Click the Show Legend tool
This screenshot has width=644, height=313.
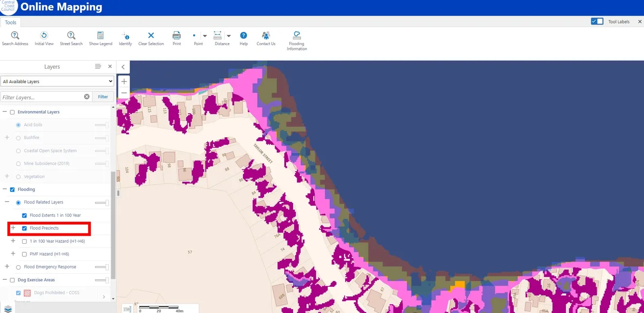tap(100, 39)
